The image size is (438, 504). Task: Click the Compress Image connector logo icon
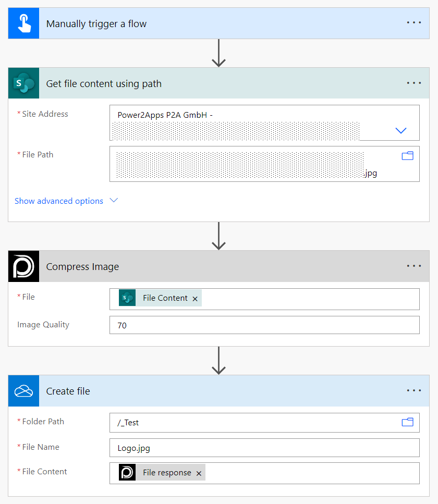(23, 266)
